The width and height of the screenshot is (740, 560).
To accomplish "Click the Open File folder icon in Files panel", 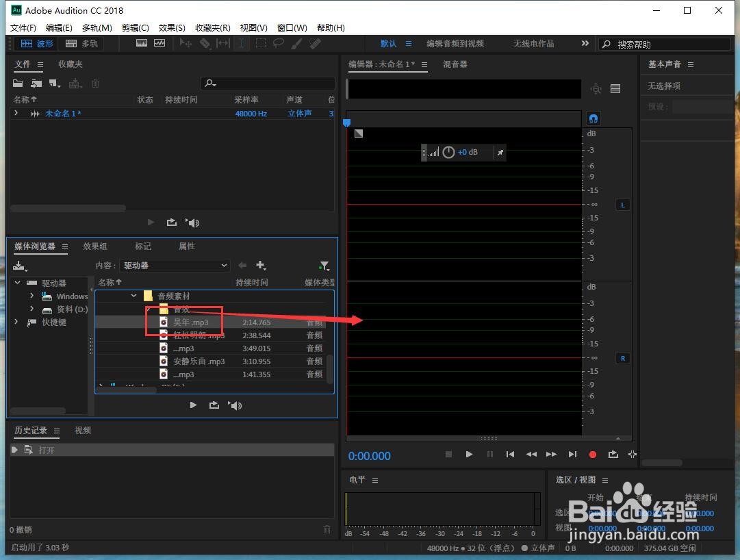I will tap(18, 84).
